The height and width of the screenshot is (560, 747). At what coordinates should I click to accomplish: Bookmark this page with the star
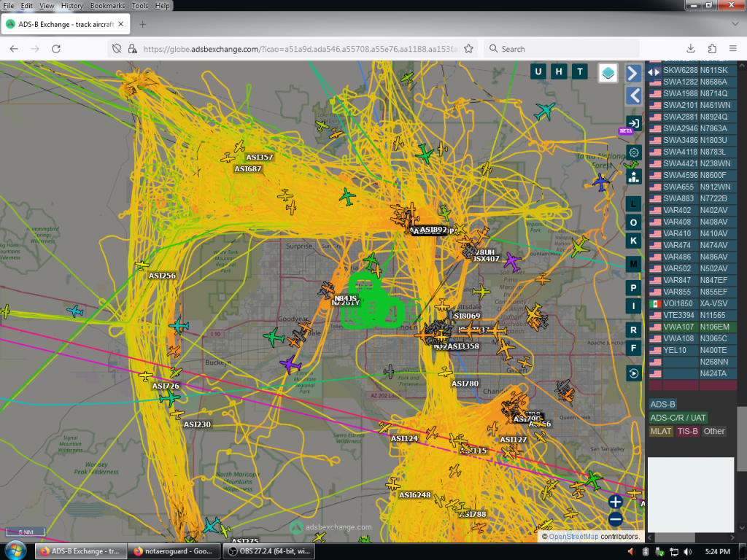coord(469,49)
